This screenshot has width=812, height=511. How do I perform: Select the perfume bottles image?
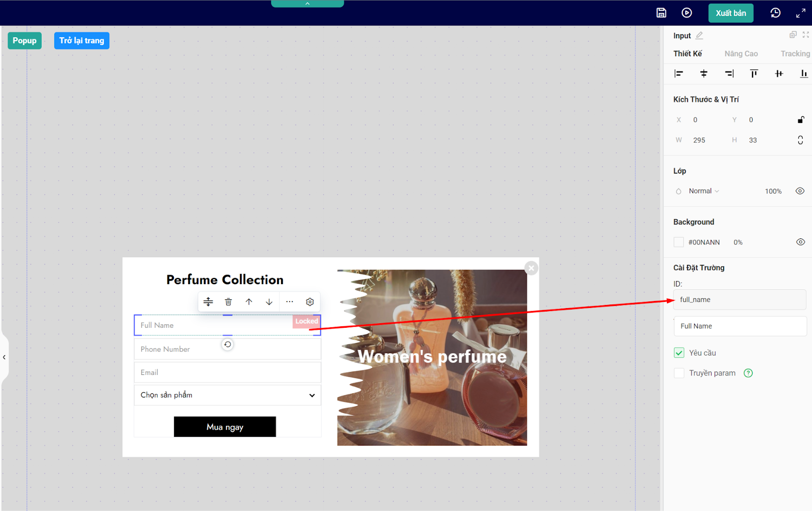pyautogui.click(x=432, y=357)
